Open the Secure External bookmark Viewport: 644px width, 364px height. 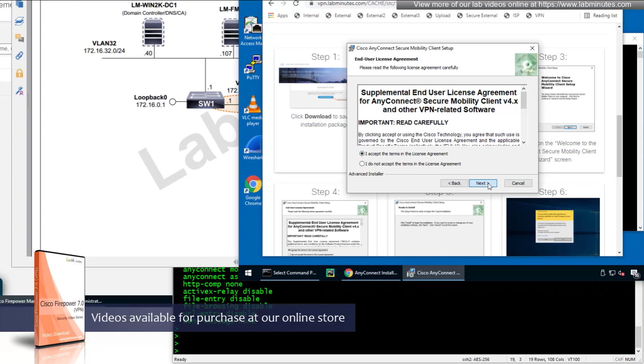coord(477,16)
